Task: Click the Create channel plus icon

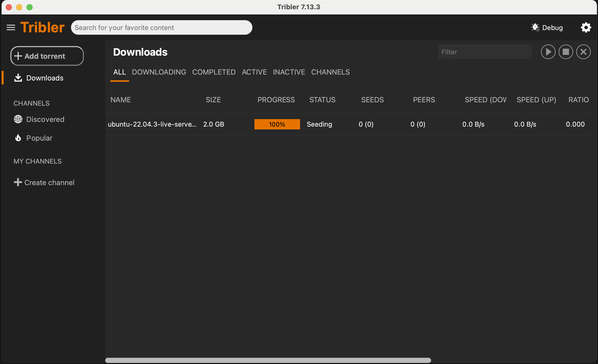Action: [x=18, y=182]
